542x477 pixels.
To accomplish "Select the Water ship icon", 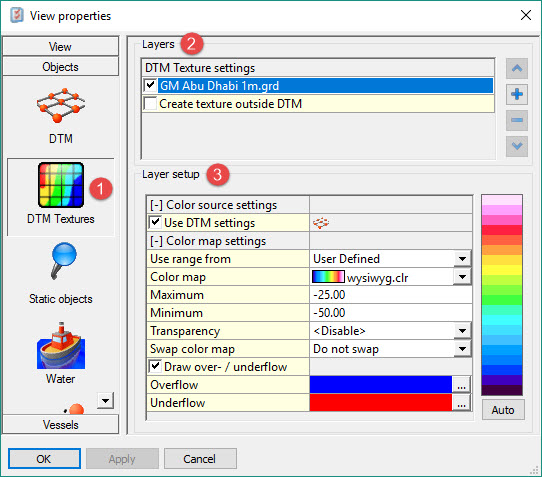I will [61, 346].
